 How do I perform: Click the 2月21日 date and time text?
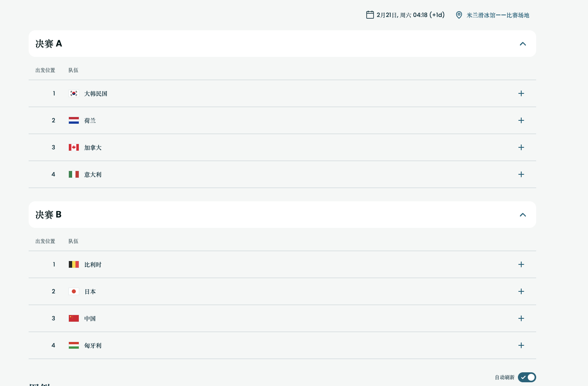[411, 15]
